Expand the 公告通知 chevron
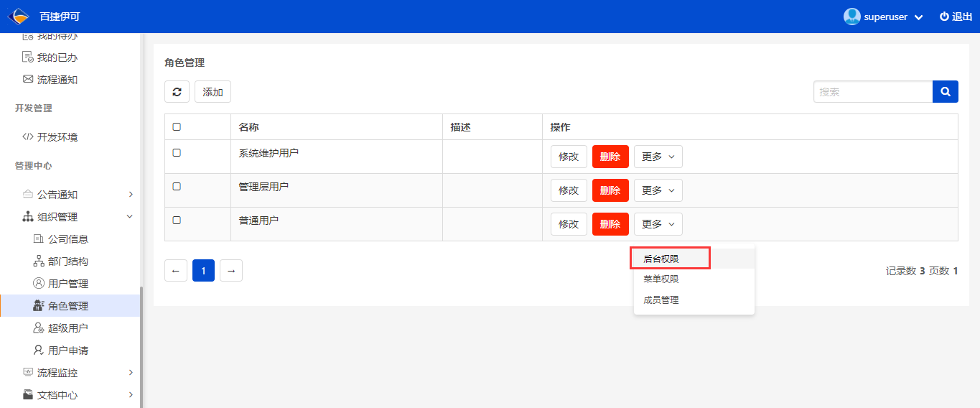This screenshot has height=408, width=980. (x=131, y=195)
